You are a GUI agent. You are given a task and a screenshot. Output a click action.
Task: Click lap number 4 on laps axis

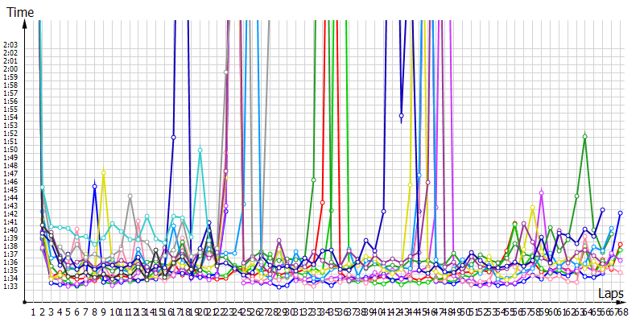coord(60,312)
